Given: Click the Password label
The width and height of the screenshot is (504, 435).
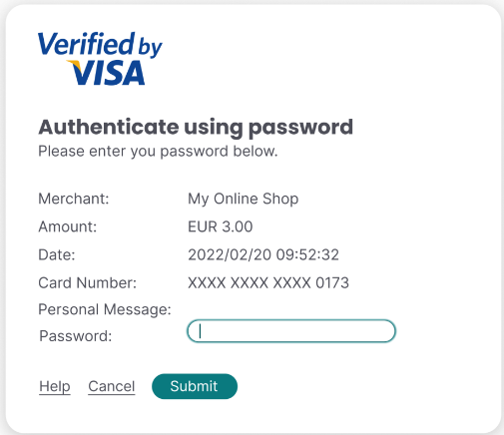Looking at the screenshot, I should [76, 336].
